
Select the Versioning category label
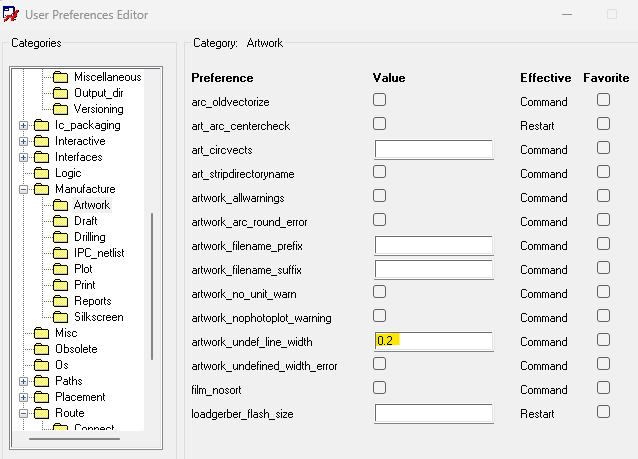(x=98, y=109)
